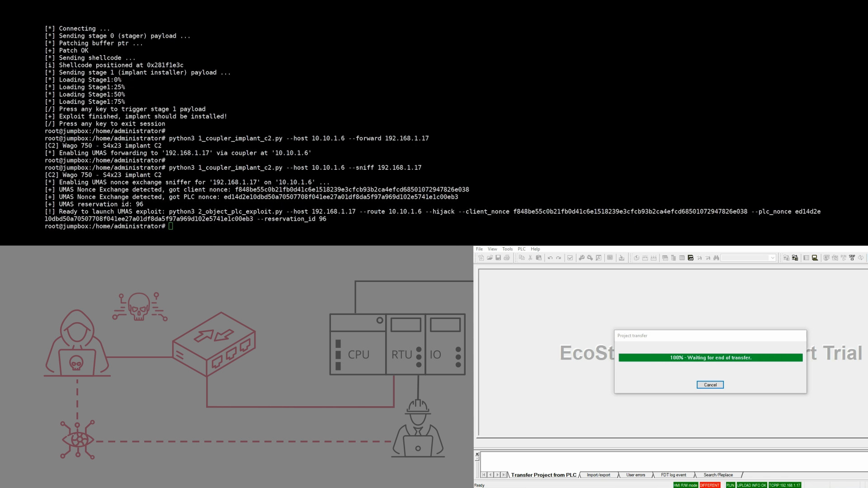Click the Paste clipboard icon
The height and width of the screenshot is (488, 868).
[538, 258]
